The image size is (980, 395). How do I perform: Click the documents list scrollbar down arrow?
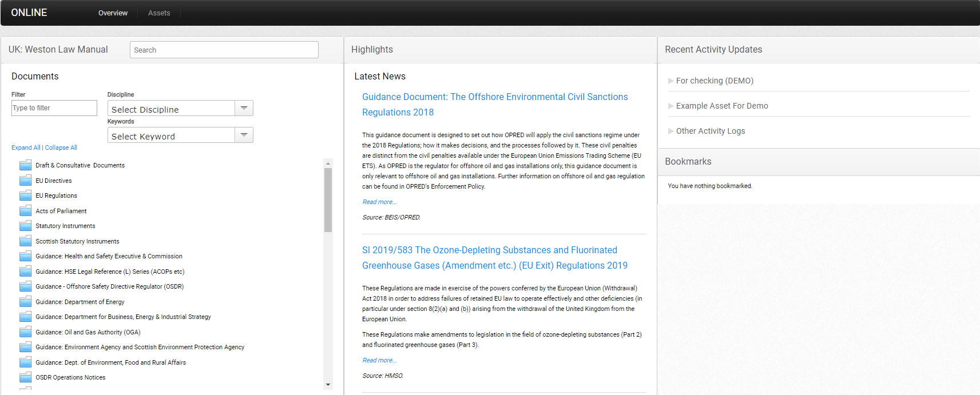point(328,385)
